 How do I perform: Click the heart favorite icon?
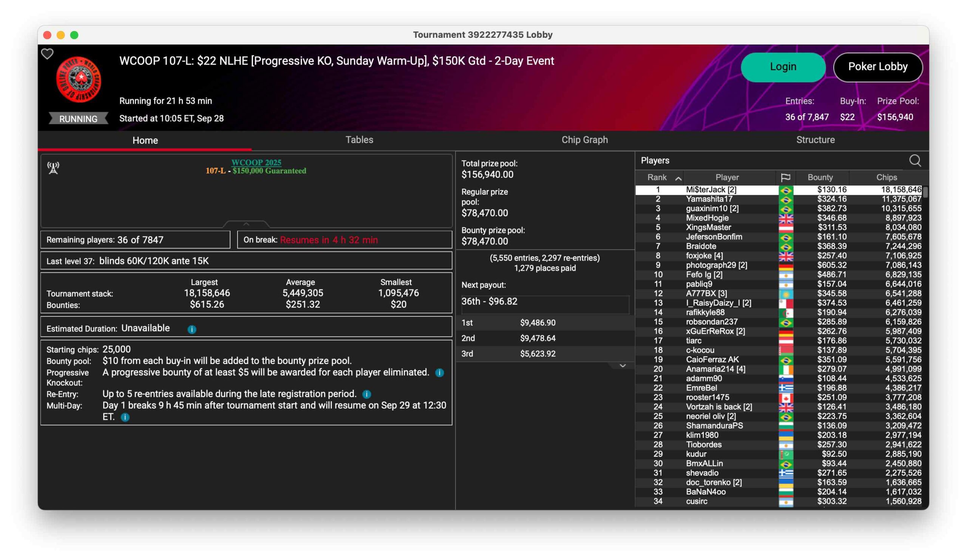pyautogui.click(x=47, y=54)
